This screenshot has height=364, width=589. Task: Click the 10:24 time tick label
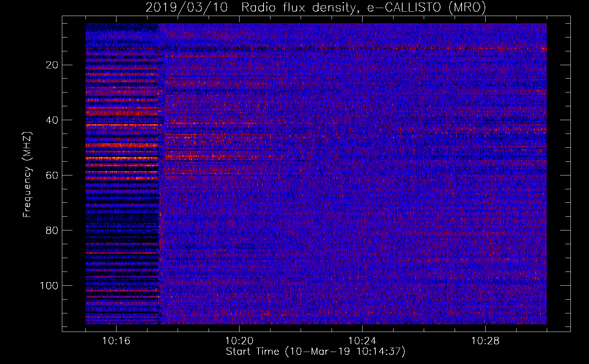pos(362,341)
